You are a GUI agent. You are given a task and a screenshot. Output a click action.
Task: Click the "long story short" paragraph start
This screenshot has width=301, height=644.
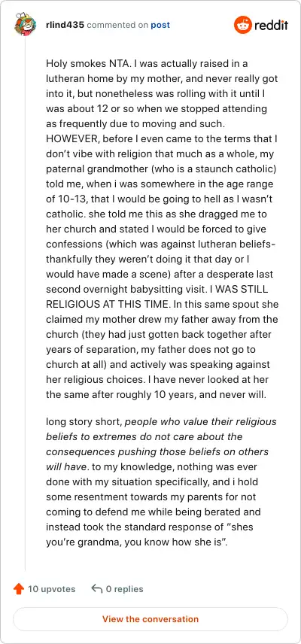(x=84, y=422)
